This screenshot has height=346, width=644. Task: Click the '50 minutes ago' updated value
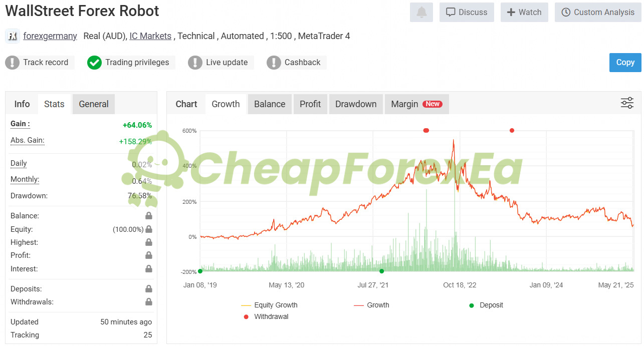pyautogui.click(x=126, y=322)
